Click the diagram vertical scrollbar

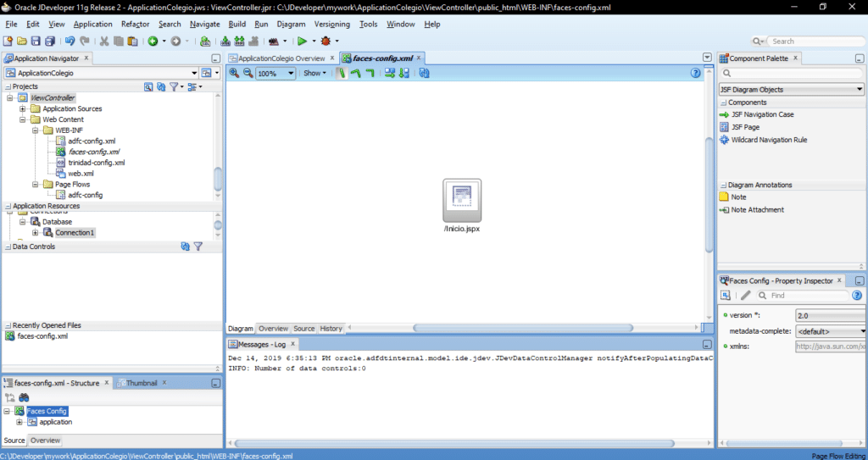coord(709,194)
